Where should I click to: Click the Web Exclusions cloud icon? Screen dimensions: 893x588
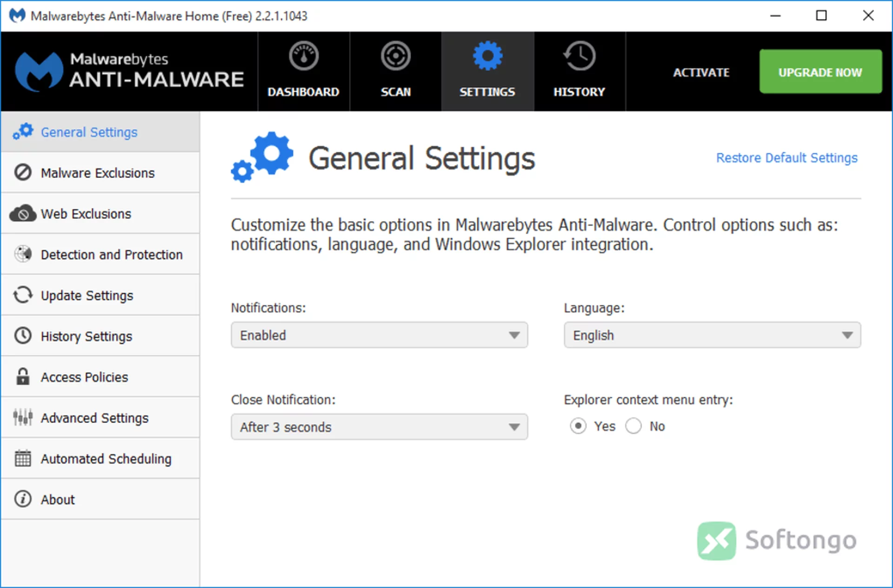[x=23, y=213]
